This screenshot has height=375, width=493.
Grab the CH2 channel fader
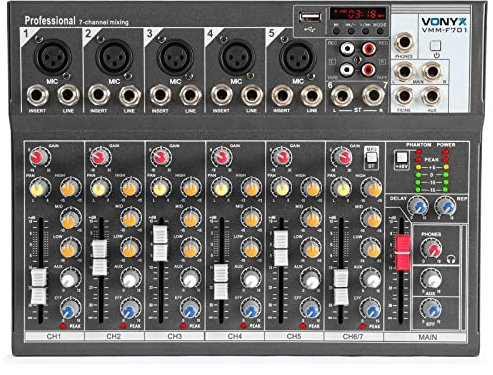(x=100, y=258)
